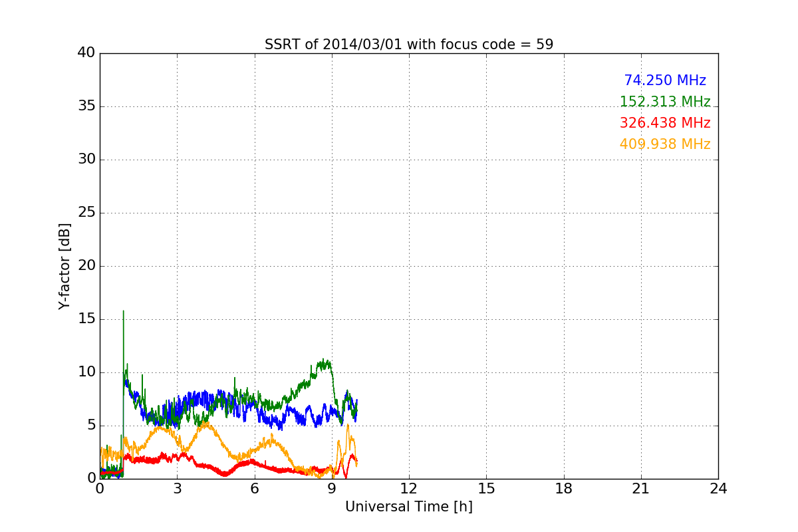Click the plot title 'SSRT of 2014/03/01 with focus code = 59'
The height and width of the screenshot is (532, 798).
tap(409, 45)
